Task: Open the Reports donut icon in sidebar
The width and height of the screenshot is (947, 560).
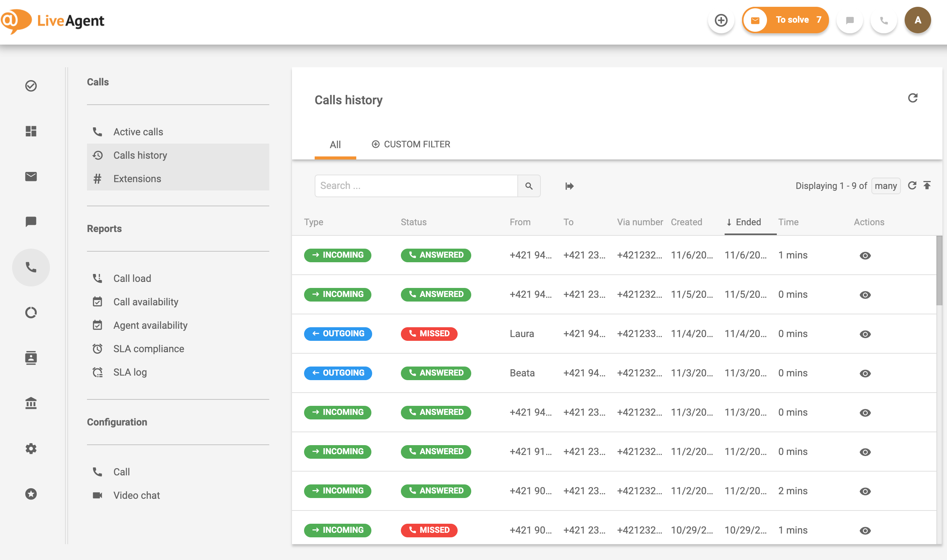Action: (x=31, y=312)
